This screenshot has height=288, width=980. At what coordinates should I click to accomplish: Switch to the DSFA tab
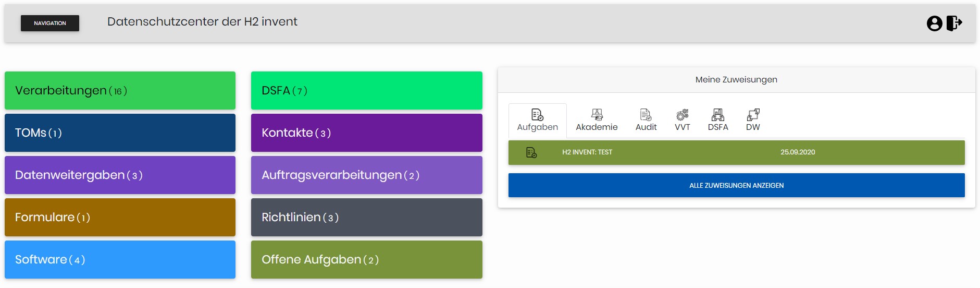point(718,121)
